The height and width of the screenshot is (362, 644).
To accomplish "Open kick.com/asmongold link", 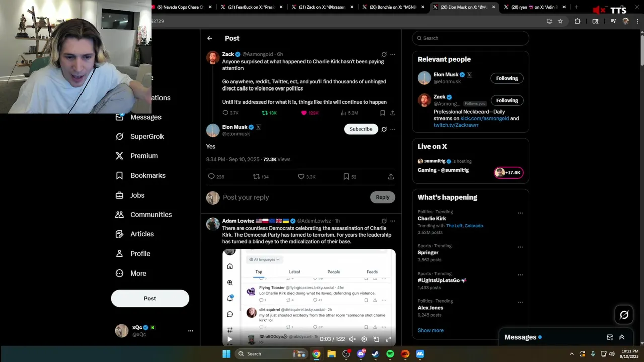I will 485,118.
